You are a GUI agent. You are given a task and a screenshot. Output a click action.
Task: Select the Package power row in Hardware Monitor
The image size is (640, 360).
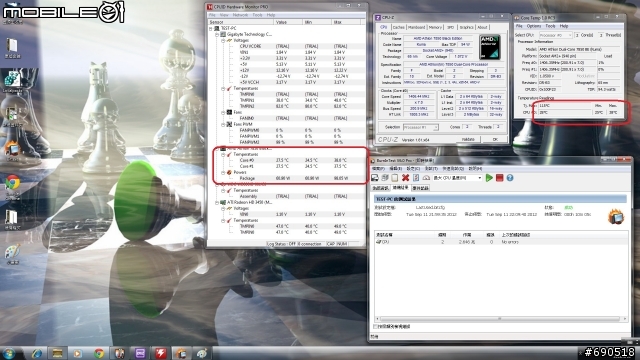pos(287,178)
